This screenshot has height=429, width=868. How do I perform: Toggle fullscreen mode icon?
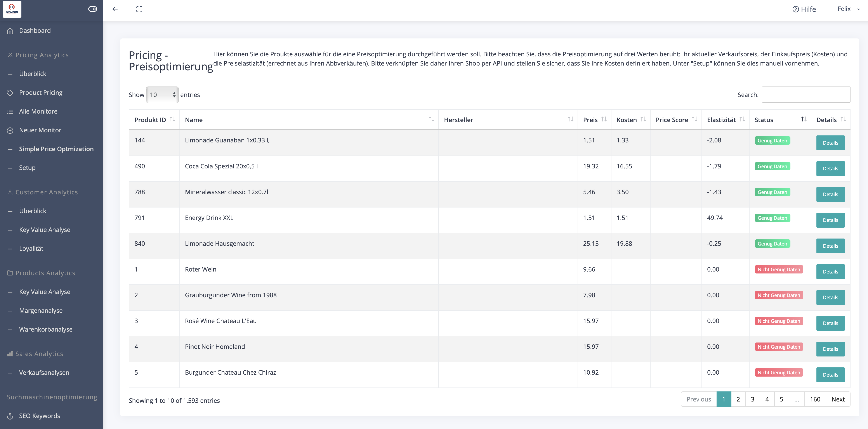139,9
